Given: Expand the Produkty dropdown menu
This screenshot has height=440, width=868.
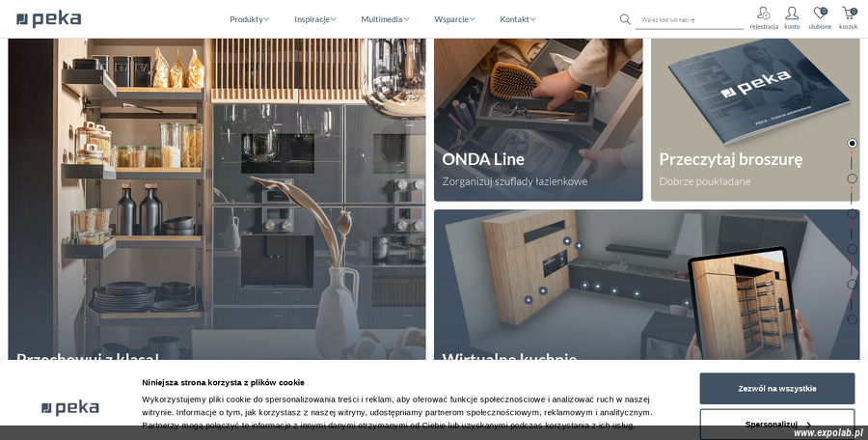Looking at the screenshot, I should pyautogui.click(x=250, y=19).
